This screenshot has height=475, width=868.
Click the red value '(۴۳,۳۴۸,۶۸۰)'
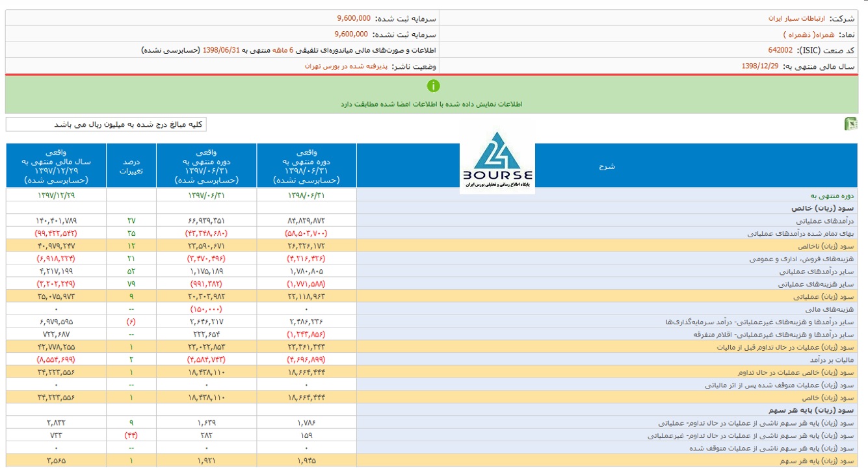pos(206,233)
